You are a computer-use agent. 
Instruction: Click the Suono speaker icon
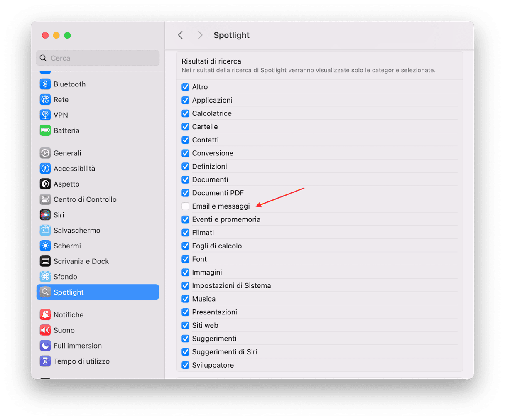tap(45, 330)
